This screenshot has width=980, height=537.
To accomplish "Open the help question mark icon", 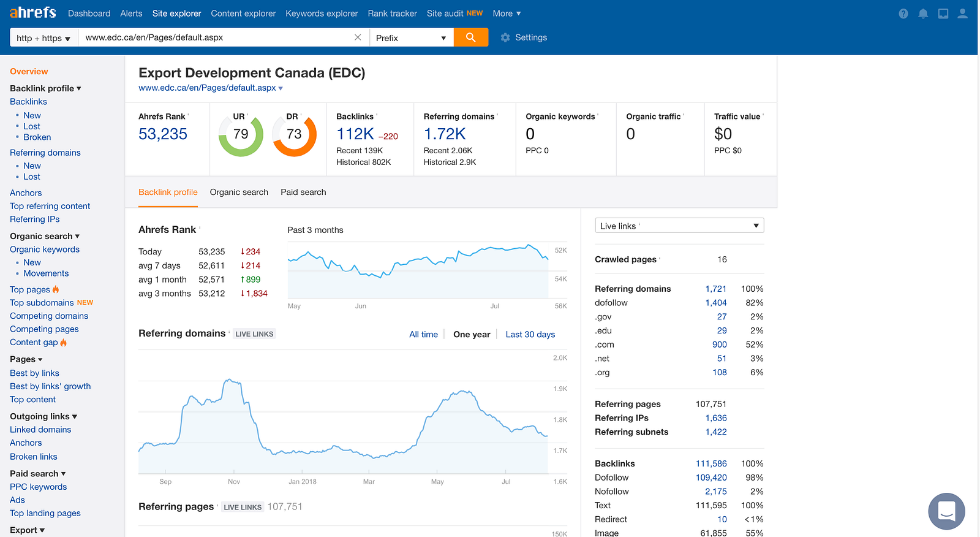I will click(x=903, y=13).
